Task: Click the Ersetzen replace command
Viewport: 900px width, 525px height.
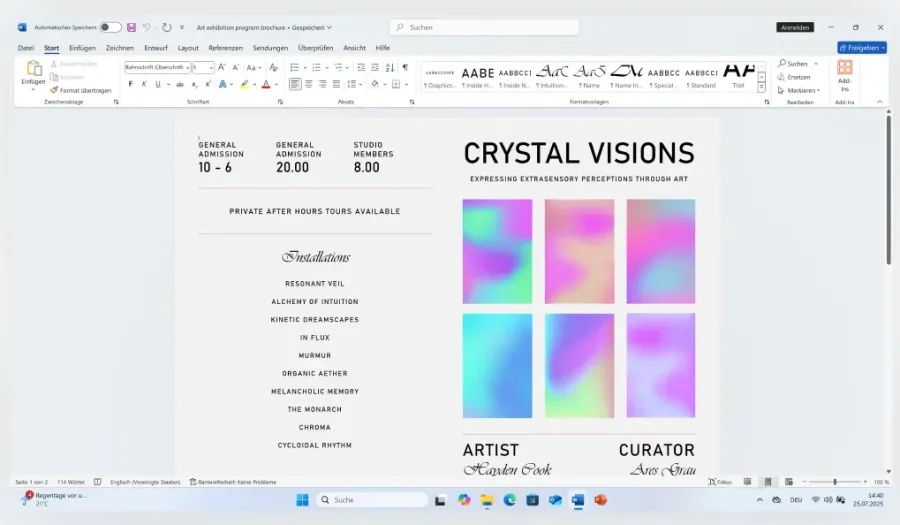Action: (794, 77)
